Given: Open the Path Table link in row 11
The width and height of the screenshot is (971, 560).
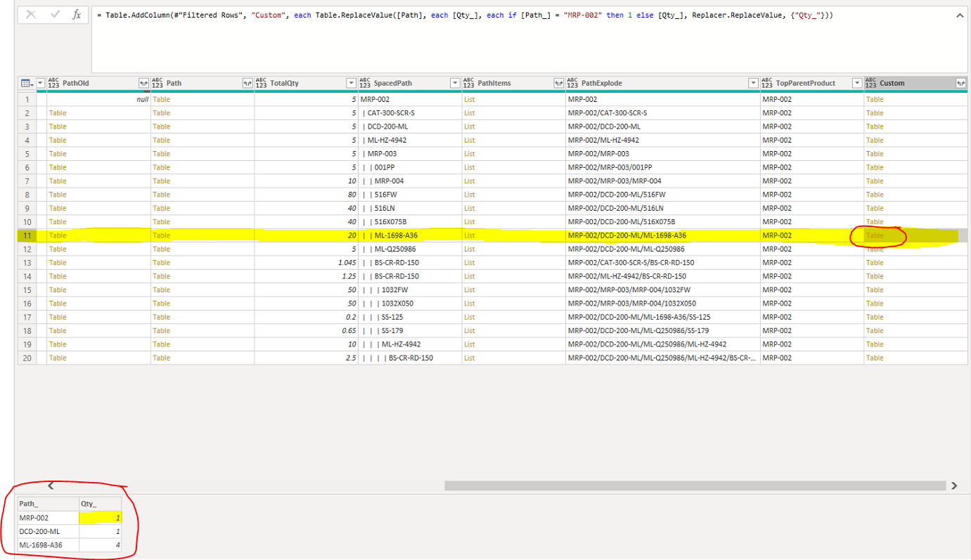Looking at the screenshot, I should [x=161, y=235].
